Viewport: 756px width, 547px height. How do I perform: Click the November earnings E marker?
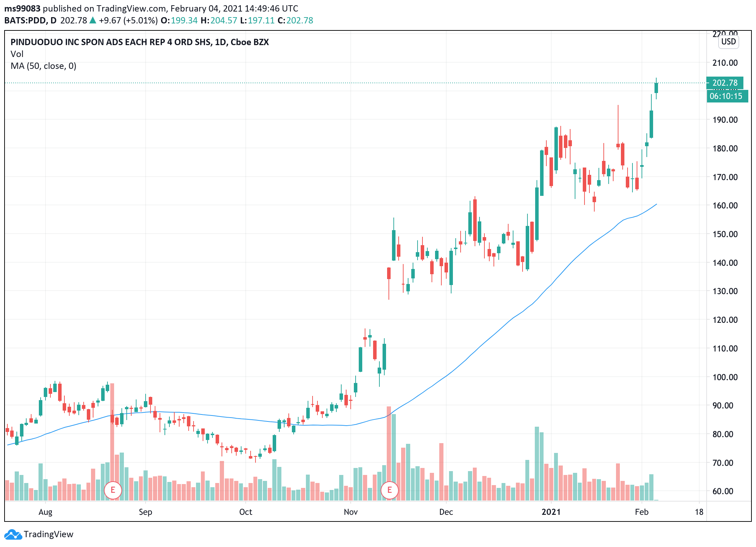pos(389,490)
